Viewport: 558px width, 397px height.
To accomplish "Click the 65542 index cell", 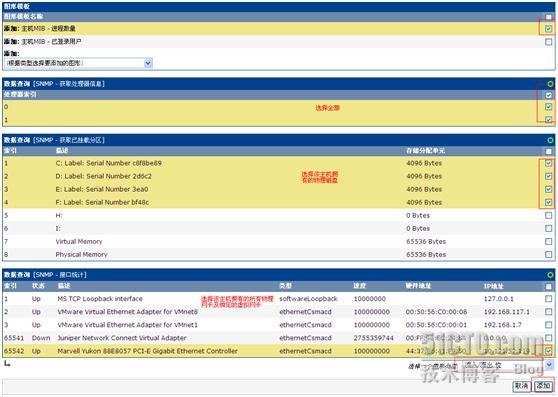I will pyautogui.click(x=14, y=351).
